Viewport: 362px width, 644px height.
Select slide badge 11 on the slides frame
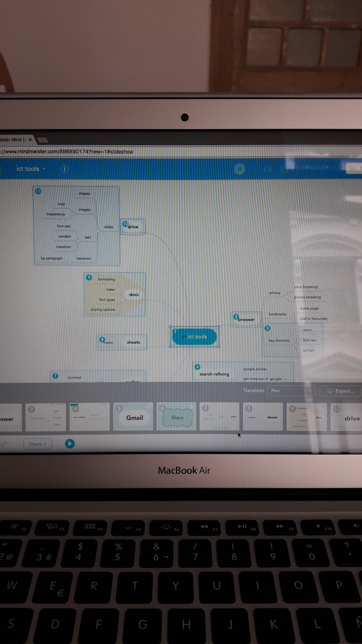(x=38, y=191)
